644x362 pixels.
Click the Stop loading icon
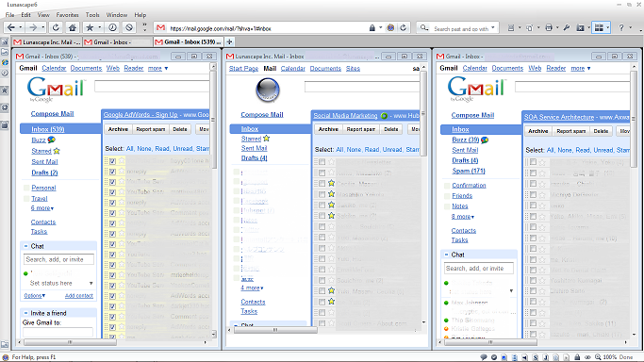point(129,27)
